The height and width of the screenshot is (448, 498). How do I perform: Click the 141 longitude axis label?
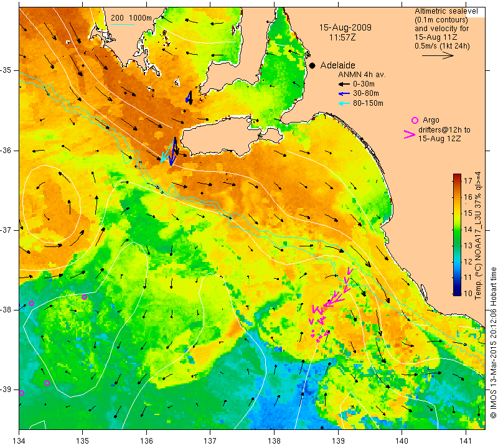[x=466, y=441]
